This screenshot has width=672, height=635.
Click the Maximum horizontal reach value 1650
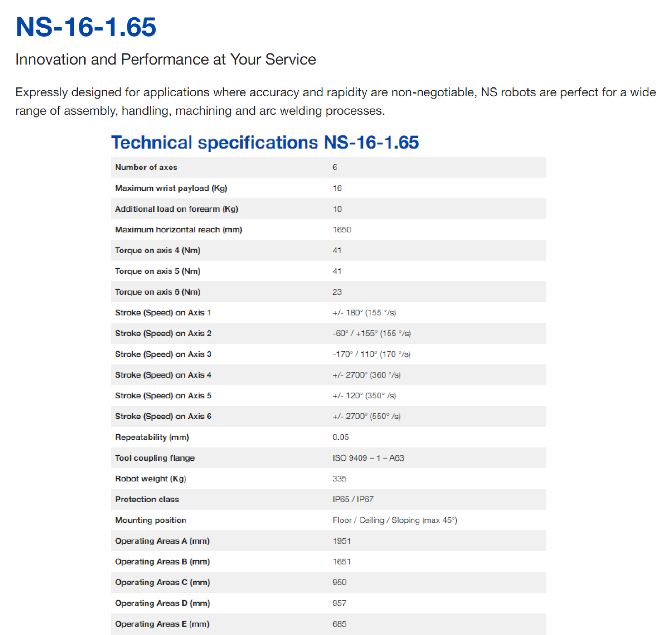coord(341,230)
